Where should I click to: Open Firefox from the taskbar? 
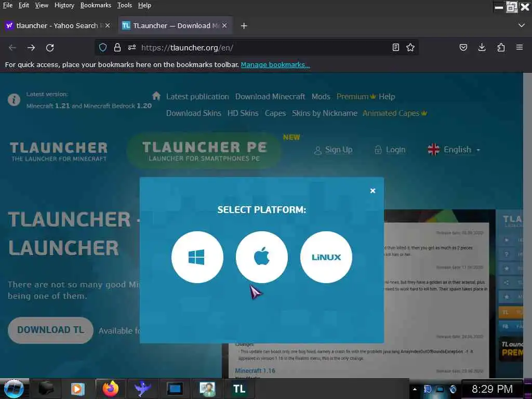[111, 389]
